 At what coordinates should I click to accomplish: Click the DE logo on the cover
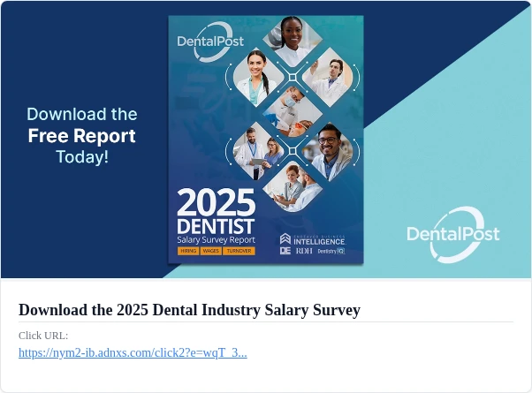click(x=285, y=251)
